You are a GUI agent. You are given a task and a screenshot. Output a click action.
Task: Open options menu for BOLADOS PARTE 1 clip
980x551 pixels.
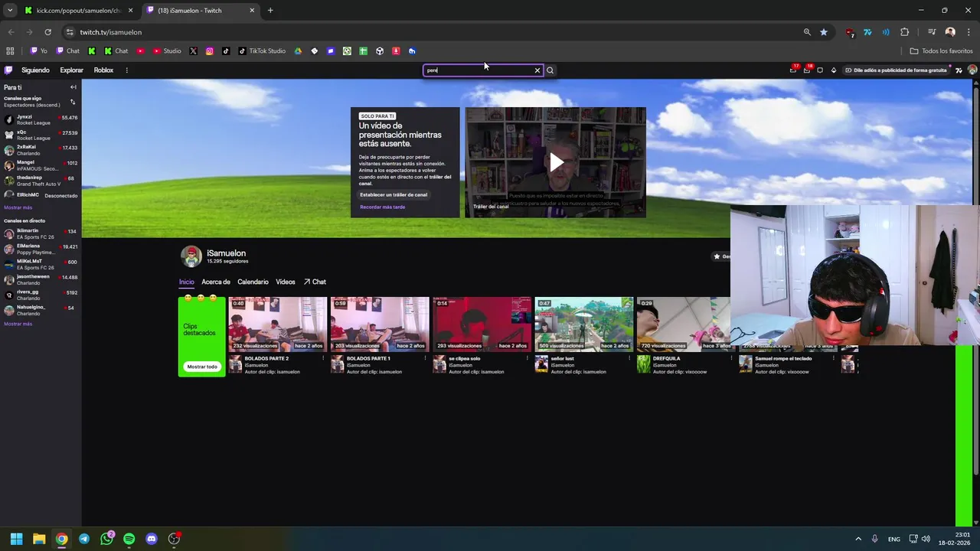[425, 358]
